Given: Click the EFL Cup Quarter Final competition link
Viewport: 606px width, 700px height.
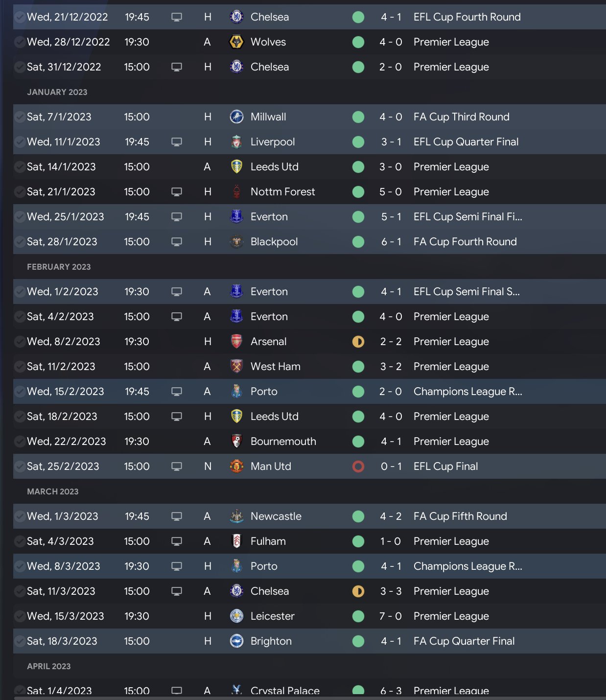Looking at the screenshot, I should (466, 142).
